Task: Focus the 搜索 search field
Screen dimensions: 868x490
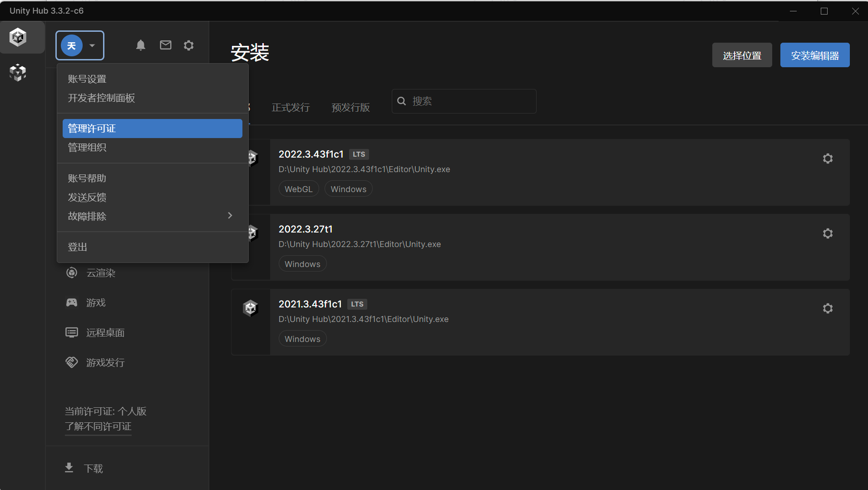Action: (x=464, y=101)
